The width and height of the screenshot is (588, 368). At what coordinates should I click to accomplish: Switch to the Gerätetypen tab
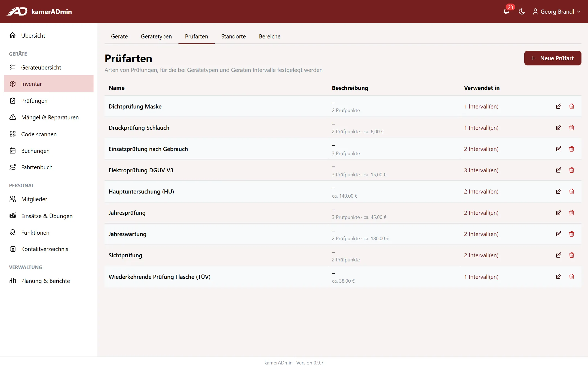tap(156, 37)
